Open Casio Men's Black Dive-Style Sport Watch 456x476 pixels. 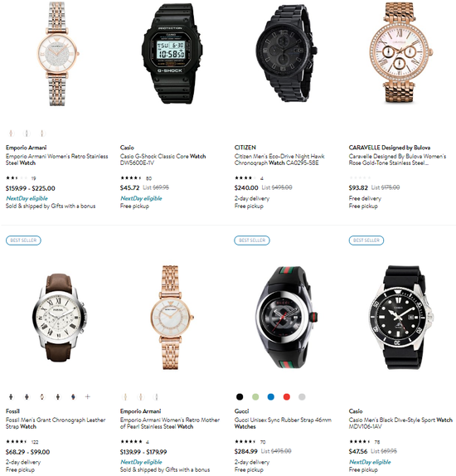click(x=400, y=423)
